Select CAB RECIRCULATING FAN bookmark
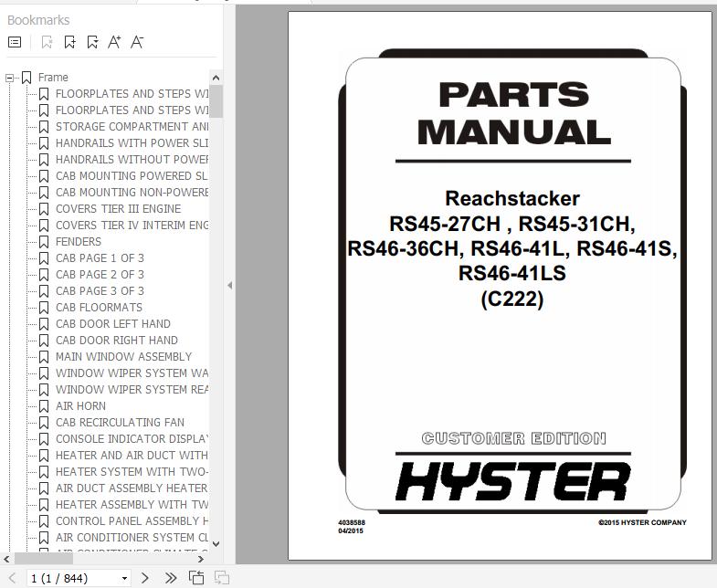Viewport: 717px width, 588px height. (120, 423)
